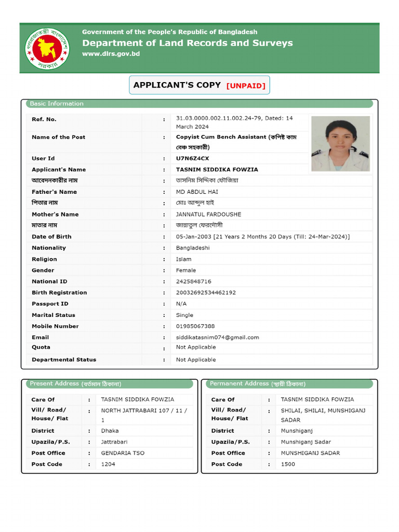Select the APPLICANT'S COPY heading box

[199, 85]
